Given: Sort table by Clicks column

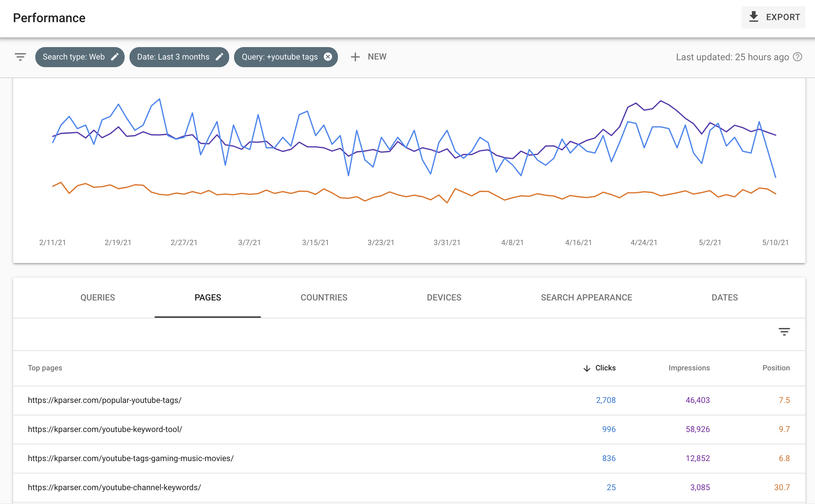Looking at the screenshot, I should [600, 368].
